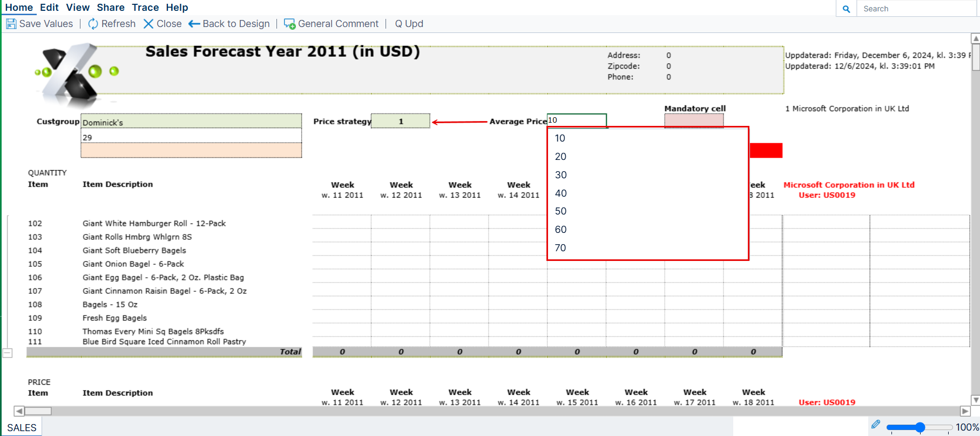The height and width of the screenshot is (436, 980).
Task: Select 20 in the Average Price dropdown
Action: [x=648, y=157]
